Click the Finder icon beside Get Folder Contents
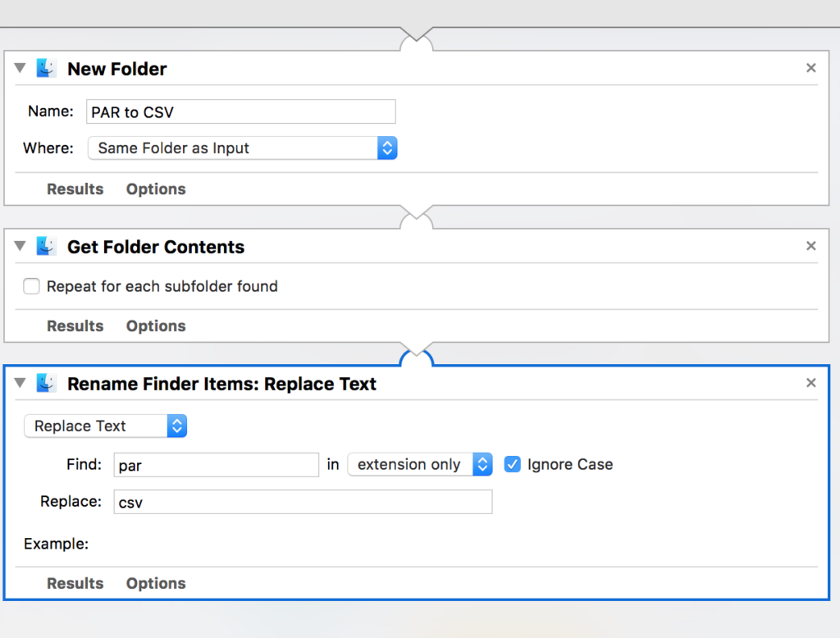840x638 pixels. click(x=46, y=247)
